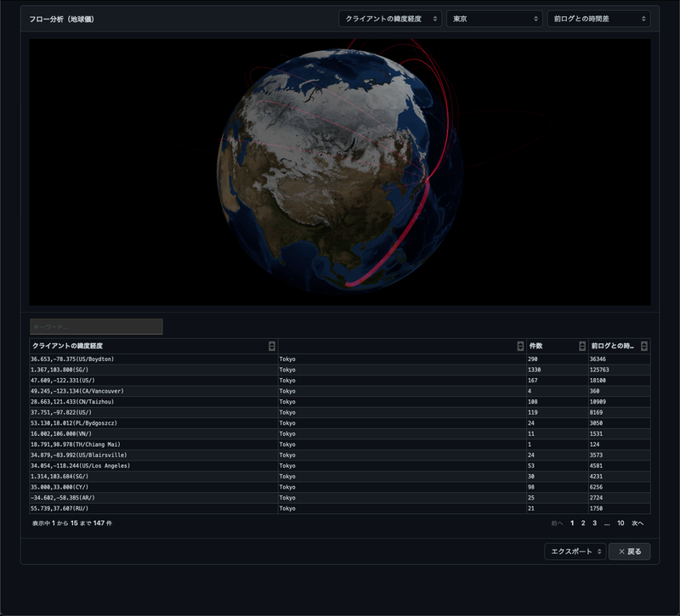
Task: Go to page 2 of results
Action: [583, 523]
